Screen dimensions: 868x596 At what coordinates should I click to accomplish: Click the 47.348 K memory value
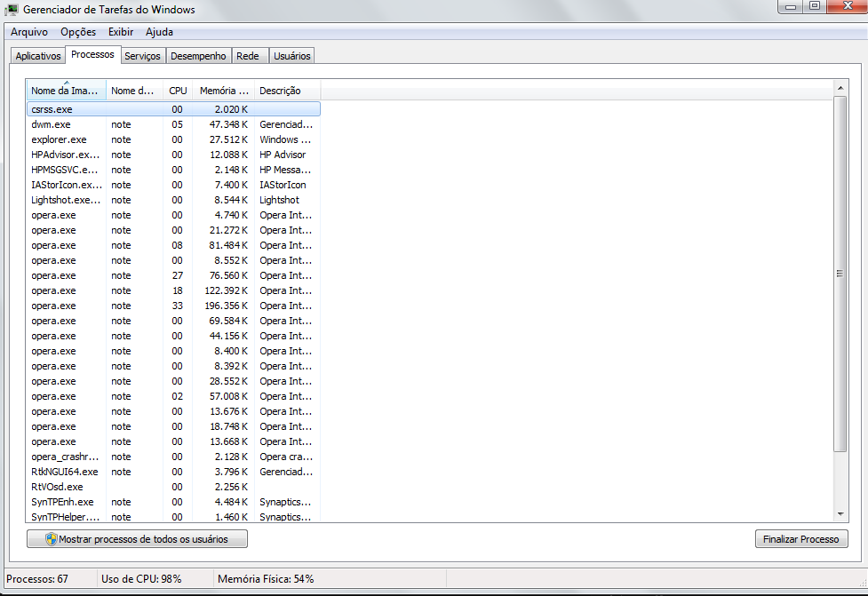click(228, 124)
